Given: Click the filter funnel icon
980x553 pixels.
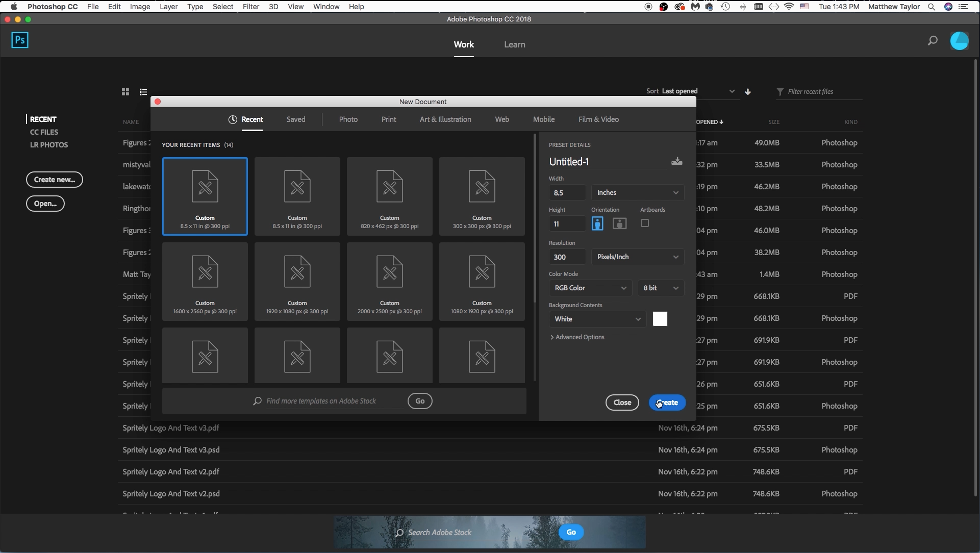Looking at the screenshot, I should coord(780,91).
